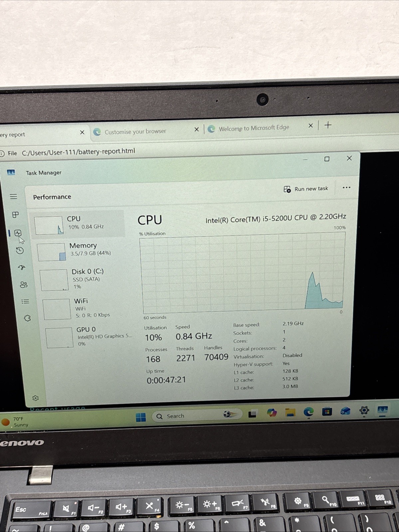
Task: Maximize the Task Manager window
Action: pyautogui.click(x=327, y=159)
